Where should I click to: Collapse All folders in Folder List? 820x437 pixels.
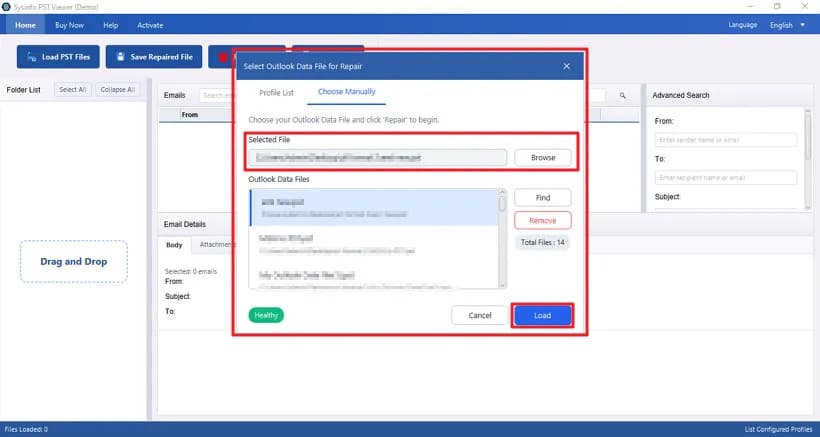pyautogui.click(x=118, y=90)
